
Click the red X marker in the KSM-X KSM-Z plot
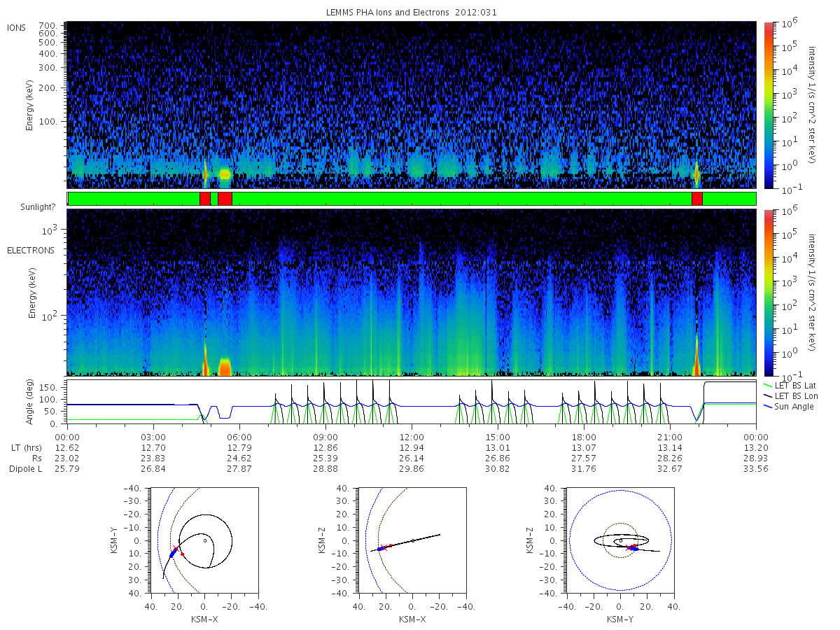[384, 548]
